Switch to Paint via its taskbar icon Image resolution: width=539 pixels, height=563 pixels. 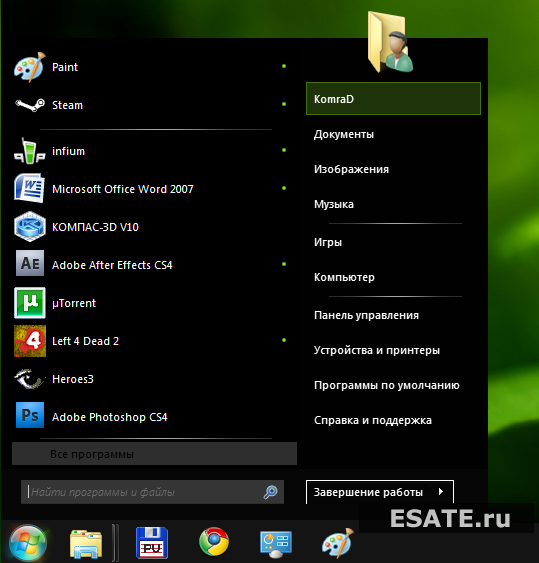[338, 543]
